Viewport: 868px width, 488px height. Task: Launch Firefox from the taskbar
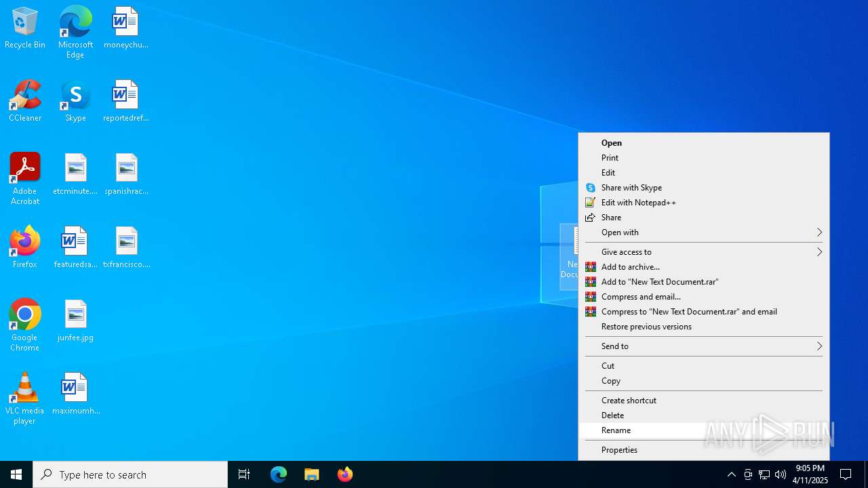tap(345, 474)
